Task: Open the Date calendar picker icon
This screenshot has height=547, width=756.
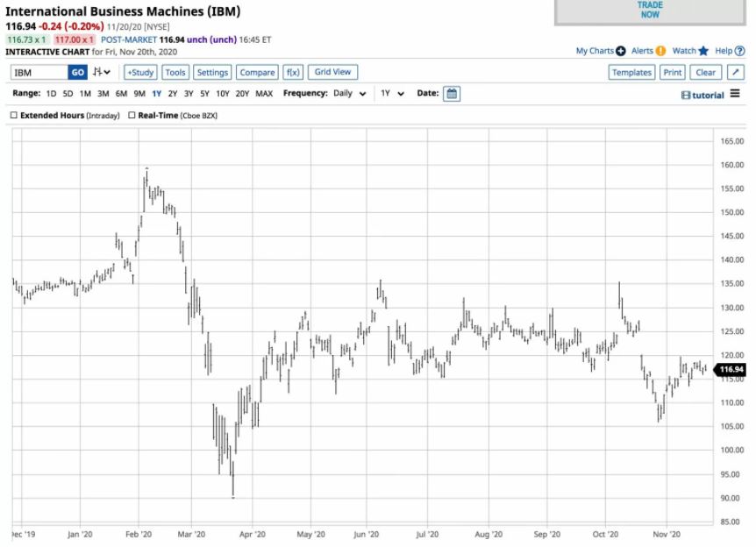Action: click(452, 94)
